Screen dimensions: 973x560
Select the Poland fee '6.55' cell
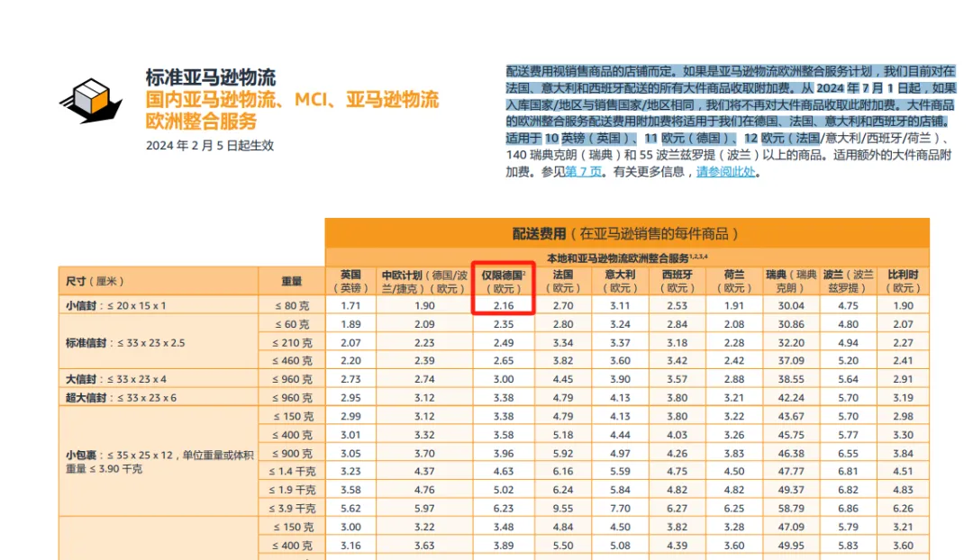pyautogui.click(x=849, y=454)
